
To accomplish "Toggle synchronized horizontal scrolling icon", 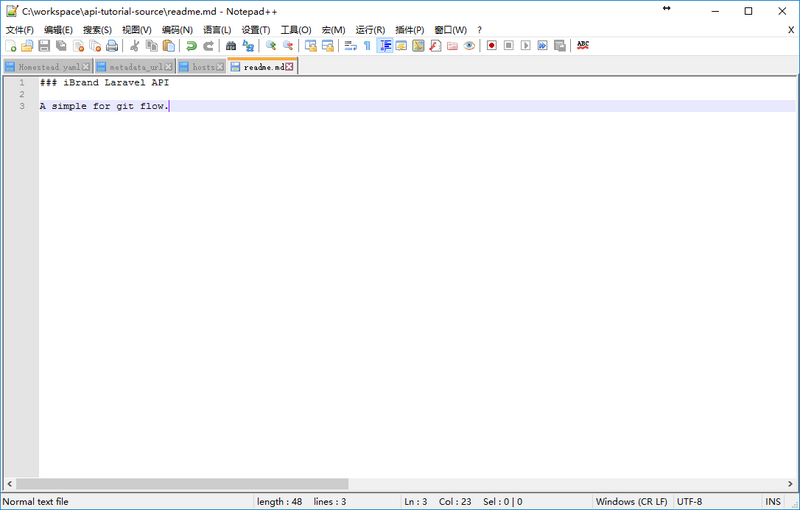I will pyautogui.click(x=328, y=46).
